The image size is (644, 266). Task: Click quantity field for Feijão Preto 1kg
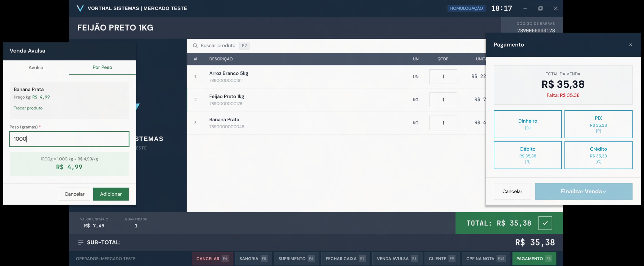point(443,100)
